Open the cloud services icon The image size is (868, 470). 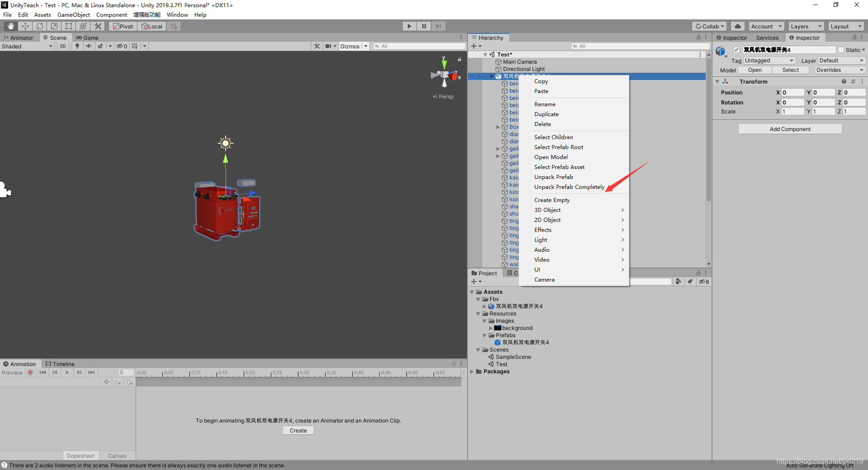point(738,26)
